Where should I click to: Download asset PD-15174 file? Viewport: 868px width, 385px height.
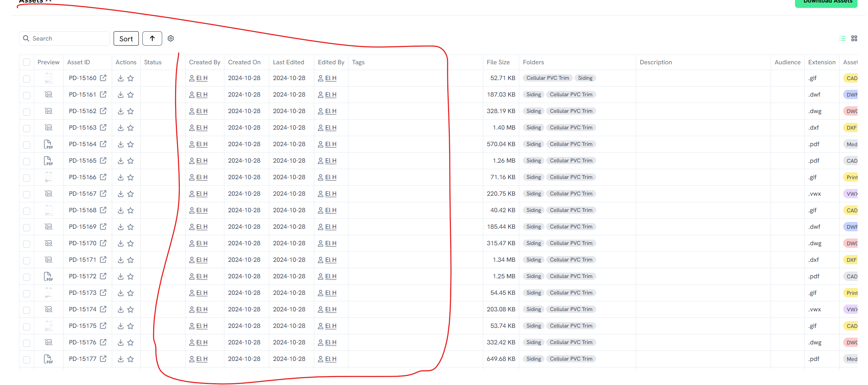click(x=121, y=310)
